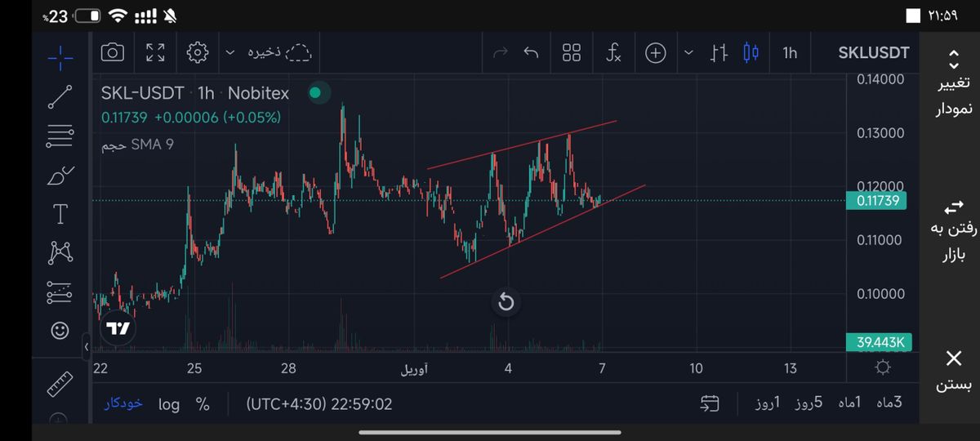Screen dimensions: 980x441
Task: Click the volume label 39.443K
Action: pos(880,342)
